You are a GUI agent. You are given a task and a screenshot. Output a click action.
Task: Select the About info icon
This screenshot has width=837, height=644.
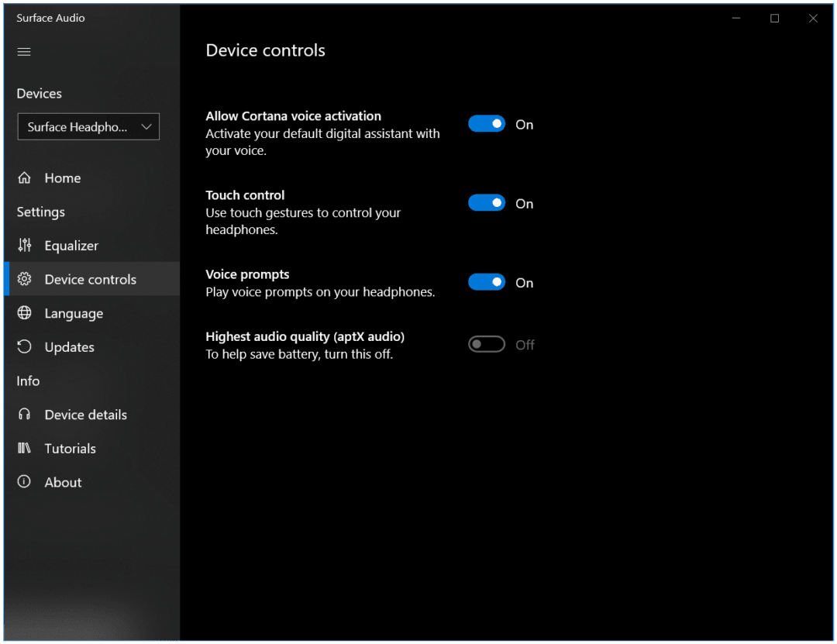point(24,482)
